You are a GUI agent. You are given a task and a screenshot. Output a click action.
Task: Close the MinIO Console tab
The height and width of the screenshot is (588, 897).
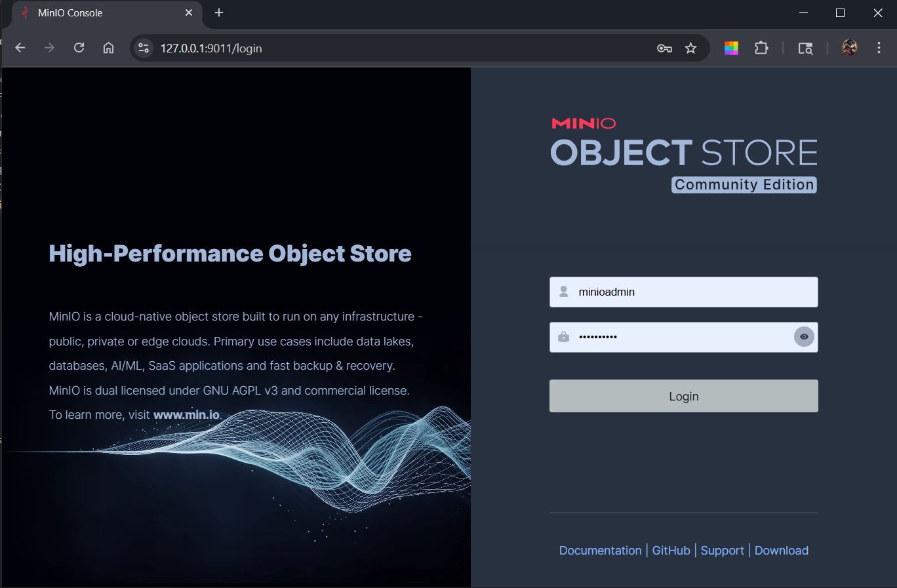189,12
